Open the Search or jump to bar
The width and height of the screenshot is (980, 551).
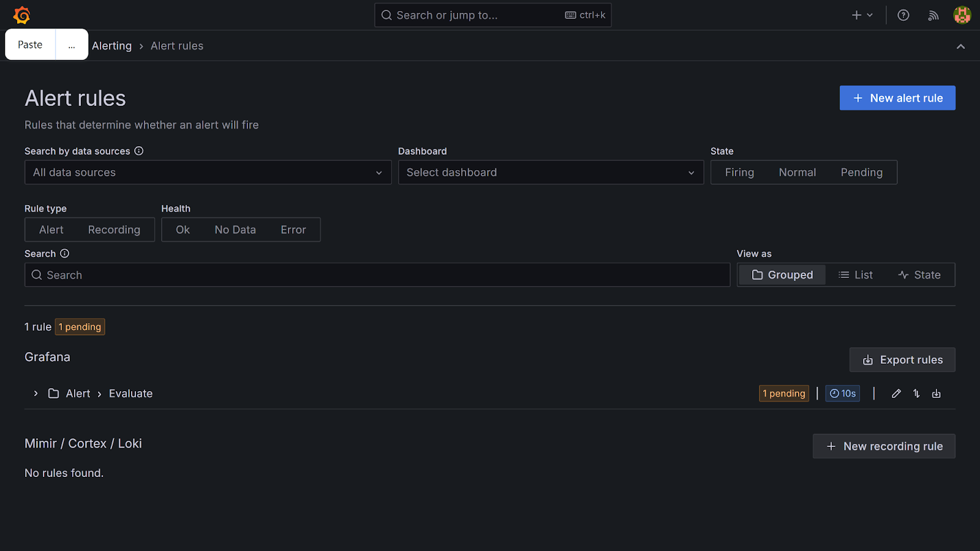(x=493, y=15)
